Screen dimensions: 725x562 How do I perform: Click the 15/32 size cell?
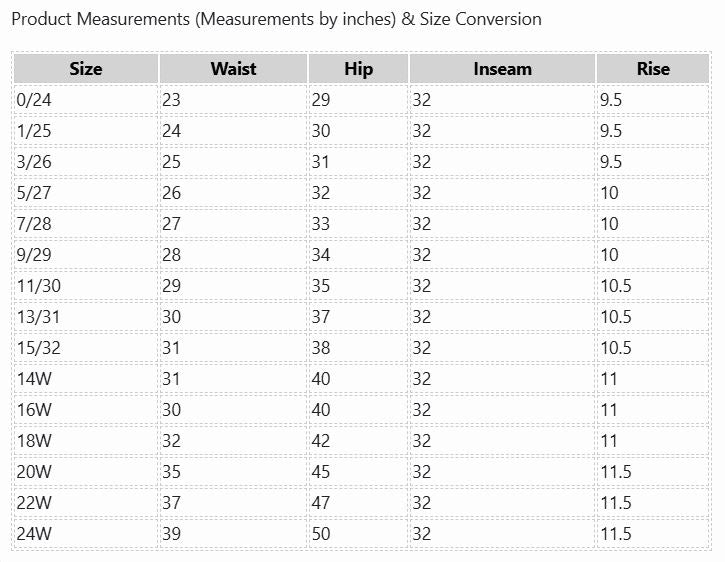tap(86, 348)
